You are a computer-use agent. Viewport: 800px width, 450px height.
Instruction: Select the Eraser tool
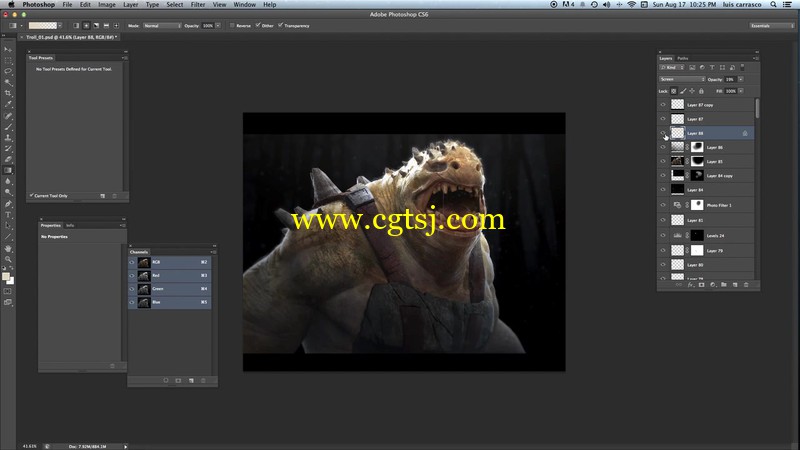[8, 160]
